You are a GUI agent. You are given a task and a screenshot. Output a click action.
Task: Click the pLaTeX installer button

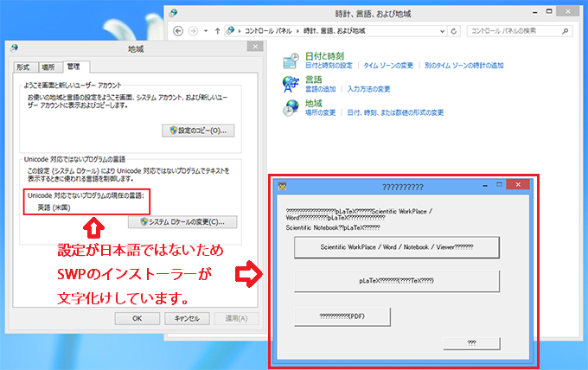coord(397,281)
